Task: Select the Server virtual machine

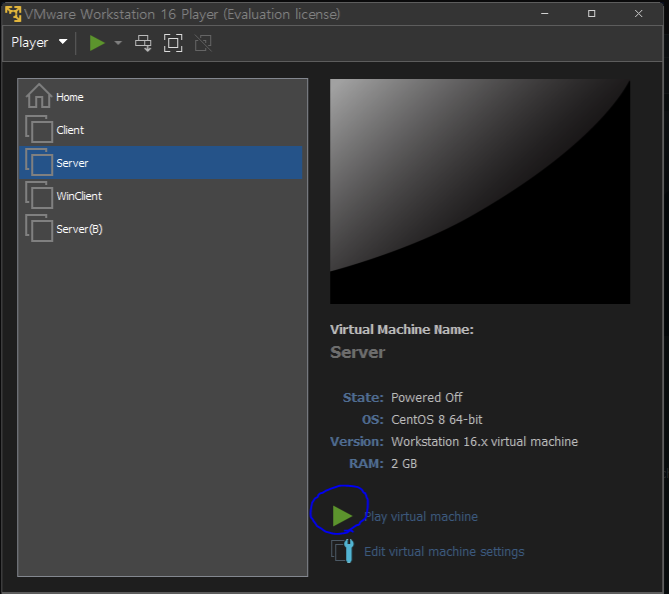Action: [160, 163]
